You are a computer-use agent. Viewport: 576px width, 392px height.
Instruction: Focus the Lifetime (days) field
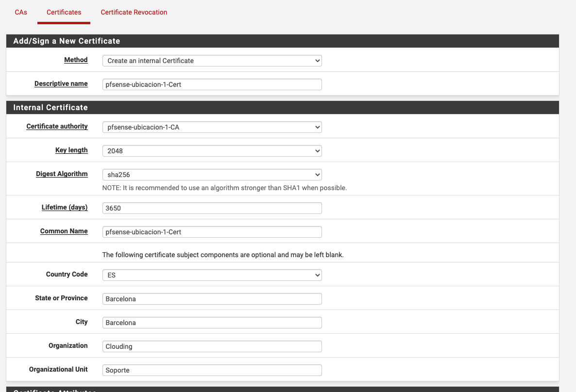(x=212, y=208)
